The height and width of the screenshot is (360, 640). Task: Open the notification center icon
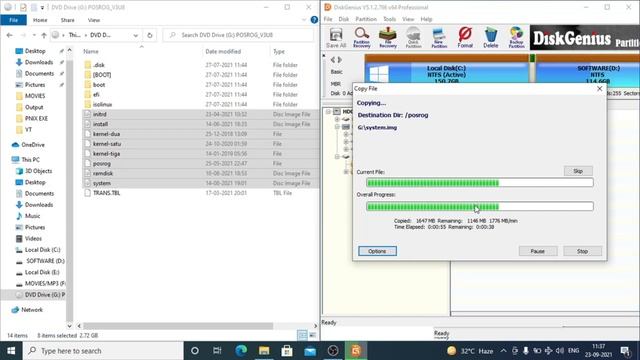625,351
